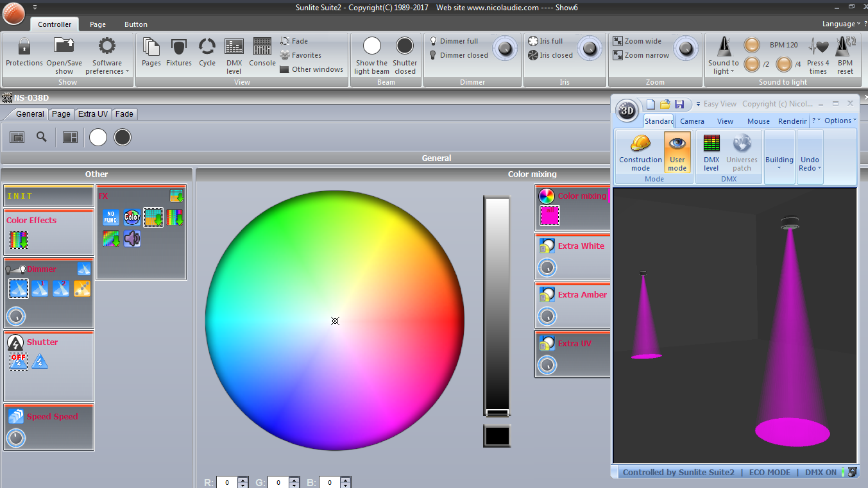Viewport: 868px width, 488px height.
Task: Select the Color effect icon in FX panel
Action: point(132,217)
